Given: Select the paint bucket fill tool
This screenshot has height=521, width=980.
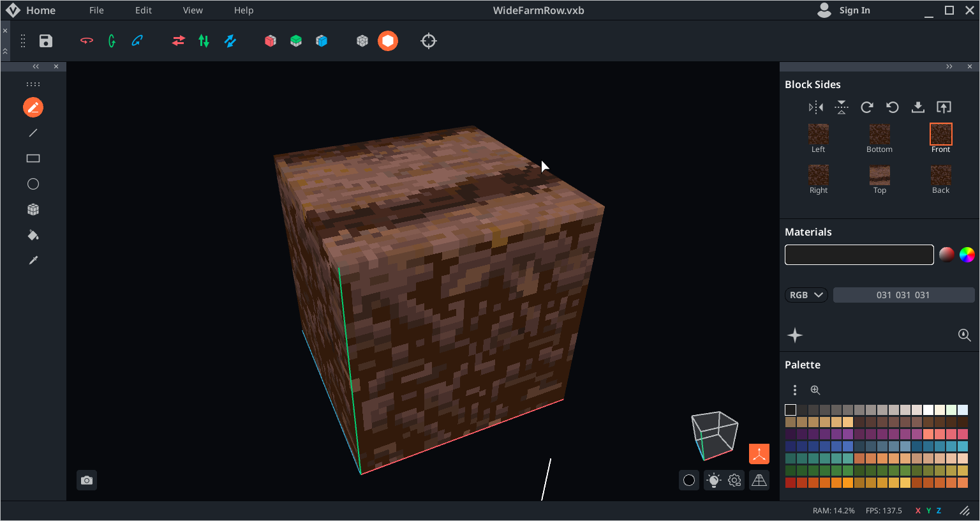Looking at the screenshot, I should [x=33, y=235].
